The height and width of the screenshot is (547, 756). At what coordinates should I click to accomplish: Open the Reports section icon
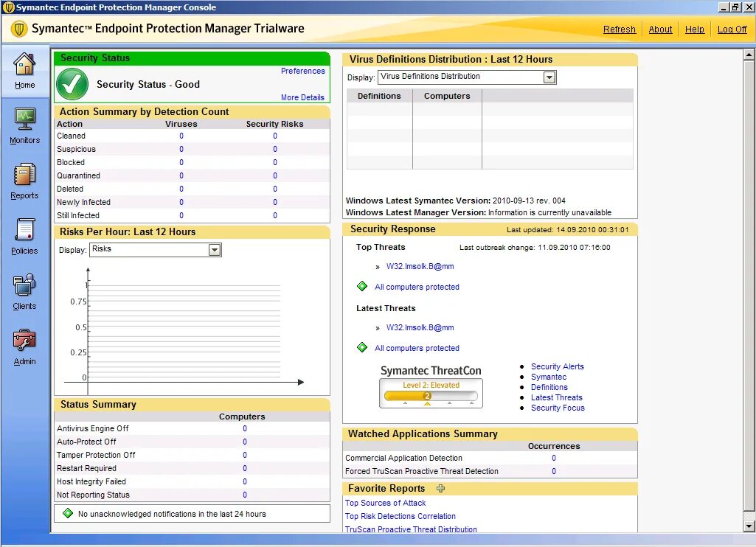24,175
